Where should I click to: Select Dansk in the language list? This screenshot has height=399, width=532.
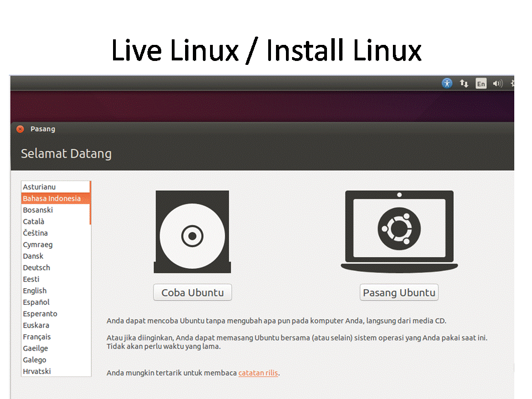[56, 256]
